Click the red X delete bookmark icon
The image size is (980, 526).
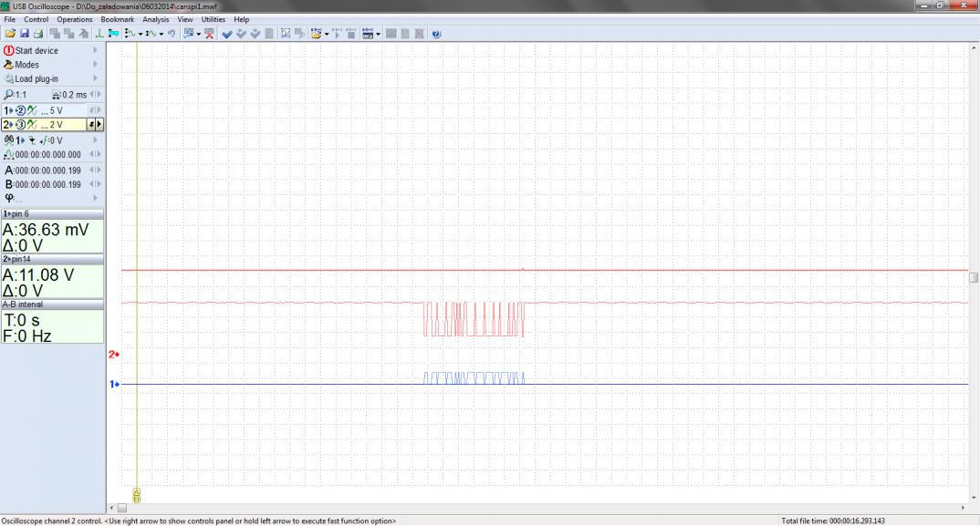pos(209,34)
